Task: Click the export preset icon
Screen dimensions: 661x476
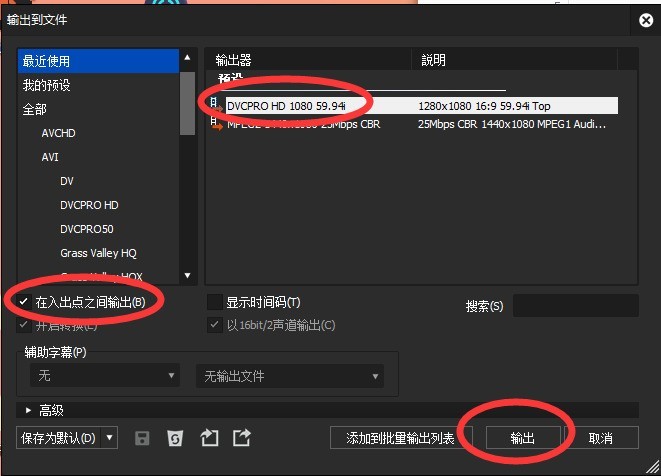Action: point(241,438)
